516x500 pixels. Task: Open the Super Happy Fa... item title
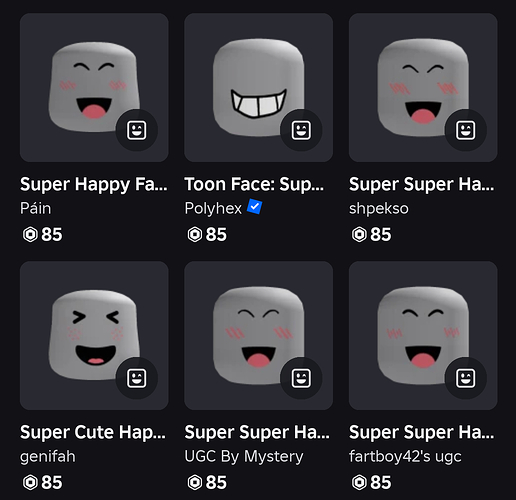(x=94, y=185)
